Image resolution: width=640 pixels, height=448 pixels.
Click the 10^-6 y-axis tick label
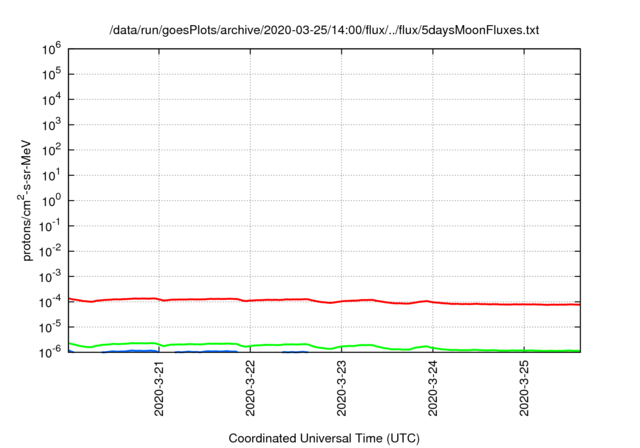(50, 351)
